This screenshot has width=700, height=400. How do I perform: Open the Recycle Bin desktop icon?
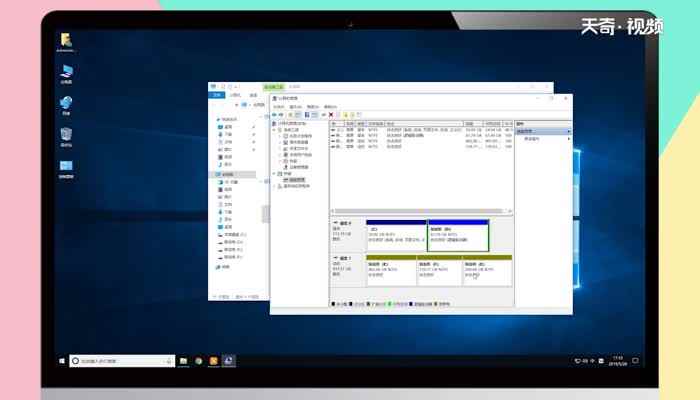(66, 135)
